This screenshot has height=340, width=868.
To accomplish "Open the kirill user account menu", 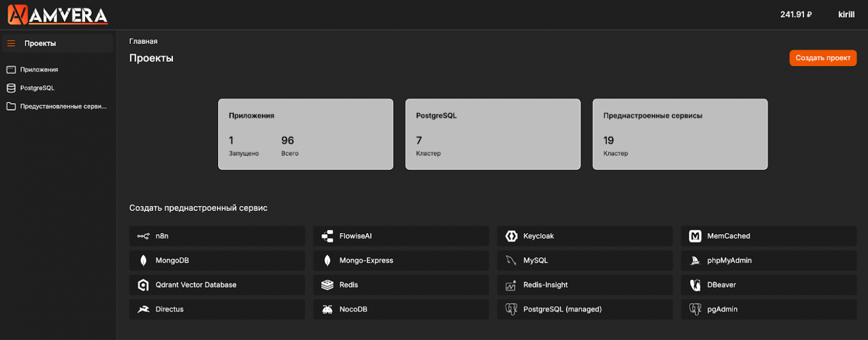I will [846, 14].
